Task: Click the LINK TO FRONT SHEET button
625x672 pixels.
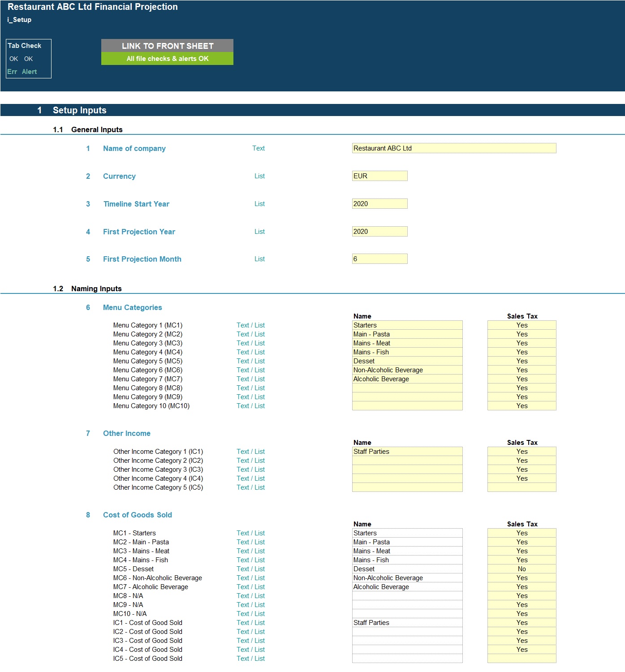Action: click(x=167, y=46)
